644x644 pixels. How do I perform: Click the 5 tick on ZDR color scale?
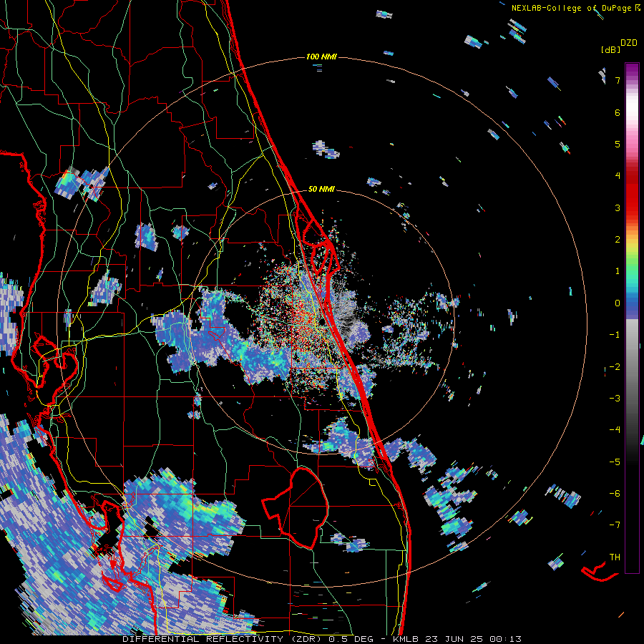click(x=618, y=144)
